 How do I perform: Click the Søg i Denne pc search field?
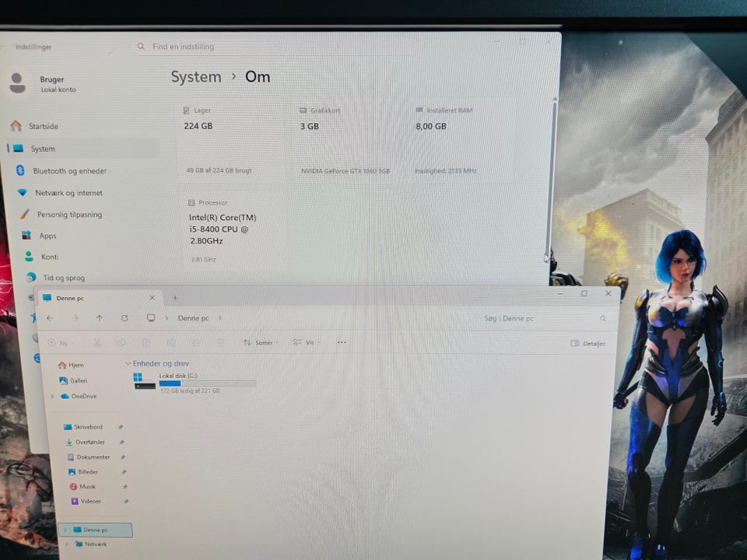click(x=544, y=319)
